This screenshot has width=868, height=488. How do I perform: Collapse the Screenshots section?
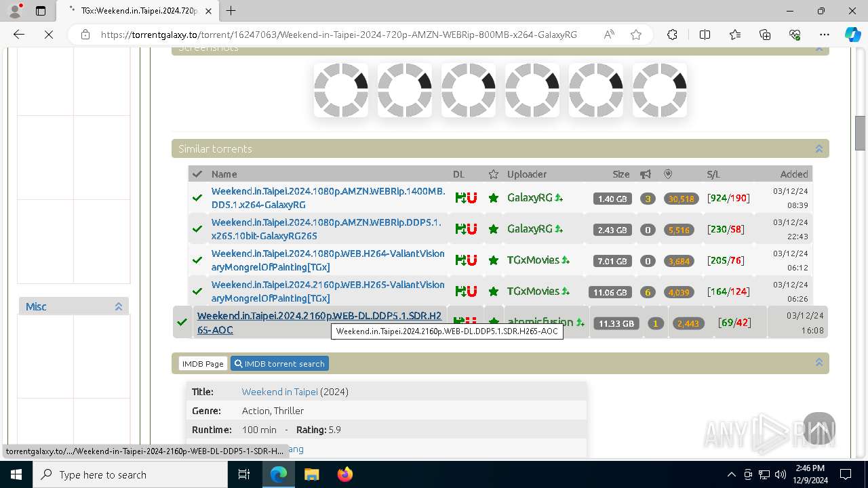(818, 49)
